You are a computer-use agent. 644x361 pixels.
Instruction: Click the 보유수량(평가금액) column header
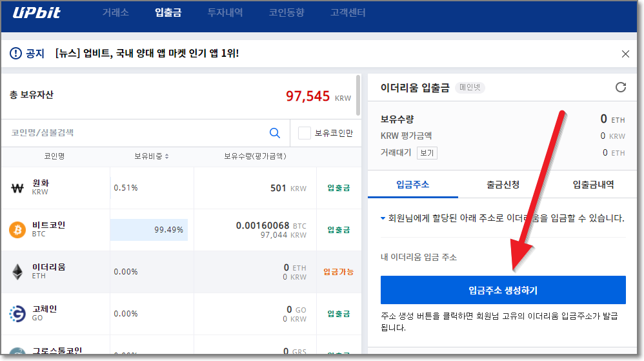click(255, 156)
